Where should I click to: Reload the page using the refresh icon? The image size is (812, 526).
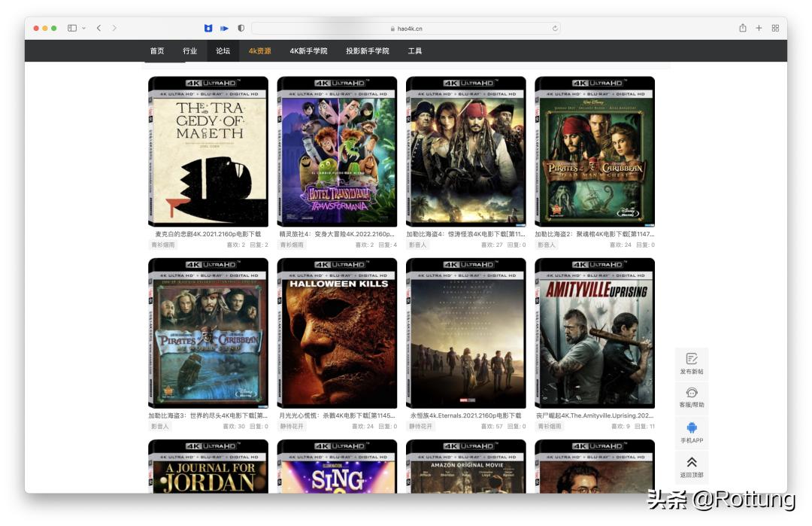[x=555, y=29]
